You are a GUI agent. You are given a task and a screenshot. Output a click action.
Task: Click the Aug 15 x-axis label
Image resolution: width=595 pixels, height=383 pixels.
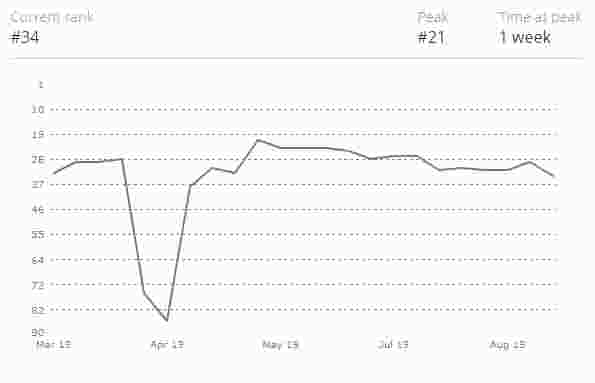click(x=507, y=344)
